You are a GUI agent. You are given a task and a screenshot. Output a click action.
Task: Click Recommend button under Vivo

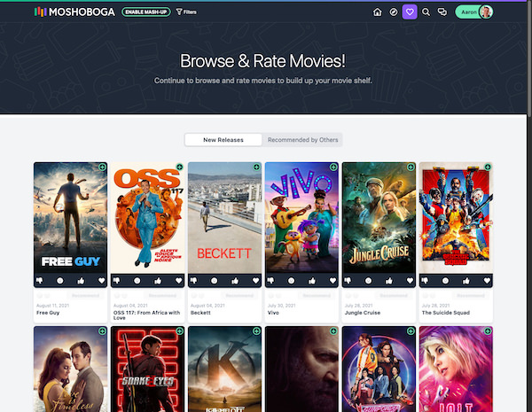[317, 296]
